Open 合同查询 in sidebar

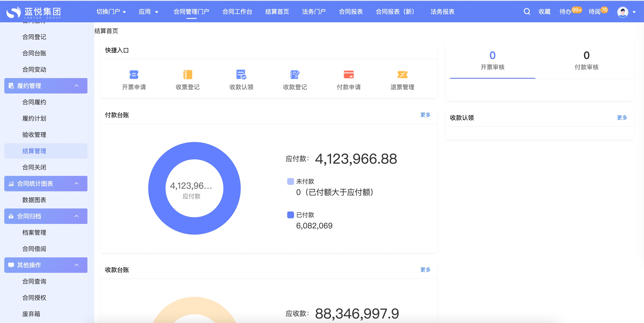click(34, 281)
